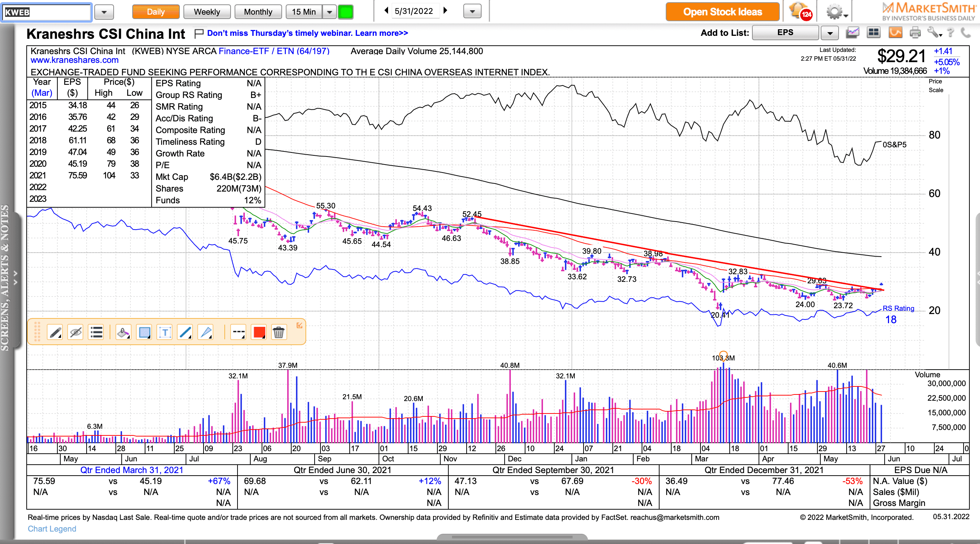
Task: Click the $29.21 price quote
Action: (901, 56)
